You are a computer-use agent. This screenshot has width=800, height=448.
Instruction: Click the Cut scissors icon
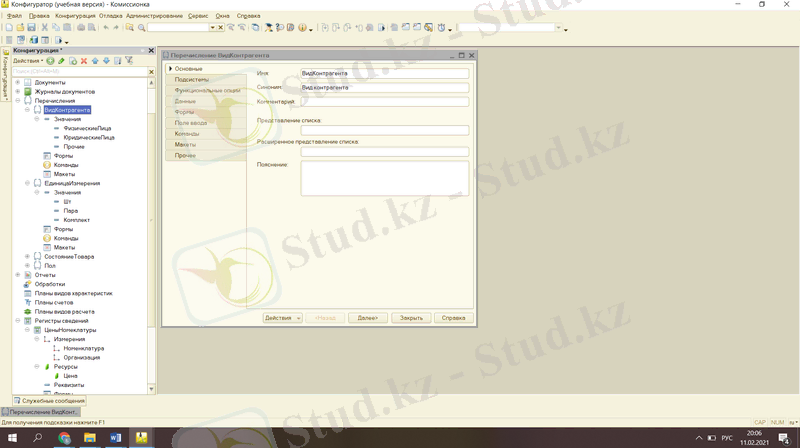(x=44, y=27)
